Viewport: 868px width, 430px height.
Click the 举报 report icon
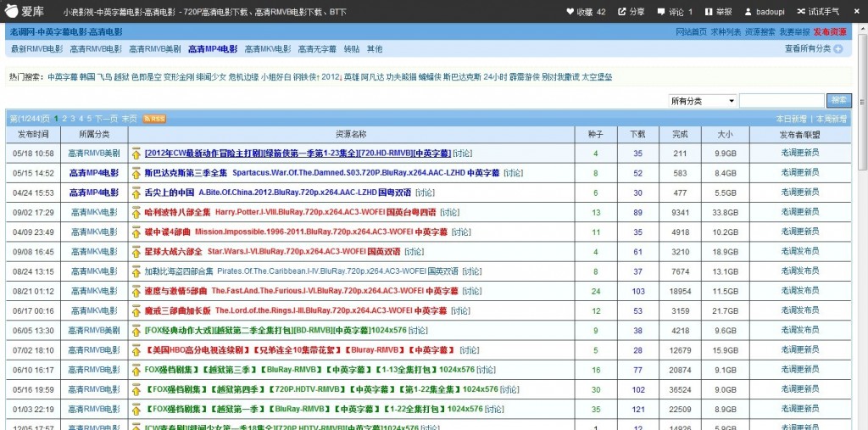[x=709, y=11]
